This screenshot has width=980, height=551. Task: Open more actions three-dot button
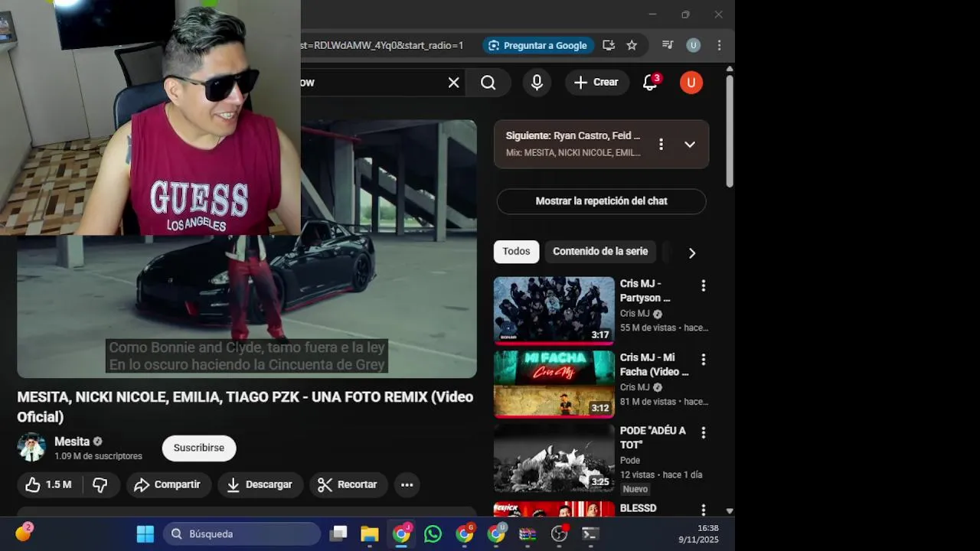[407, 484]
